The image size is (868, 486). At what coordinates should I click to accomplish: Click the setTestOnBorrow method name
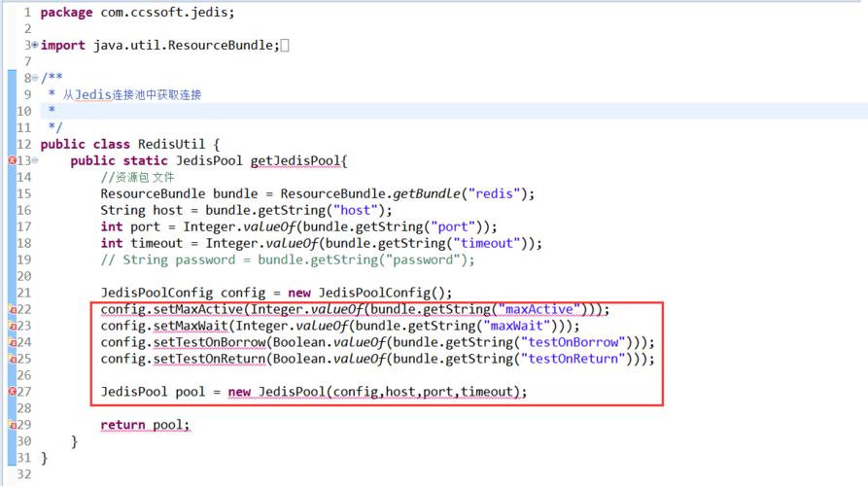[x=208, y=342]
